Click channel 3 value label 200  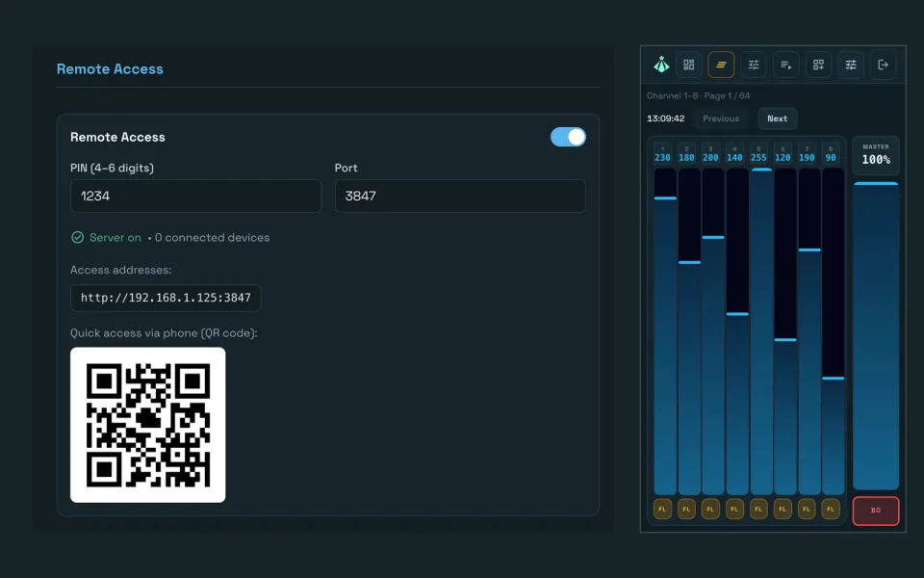(710, 157)
